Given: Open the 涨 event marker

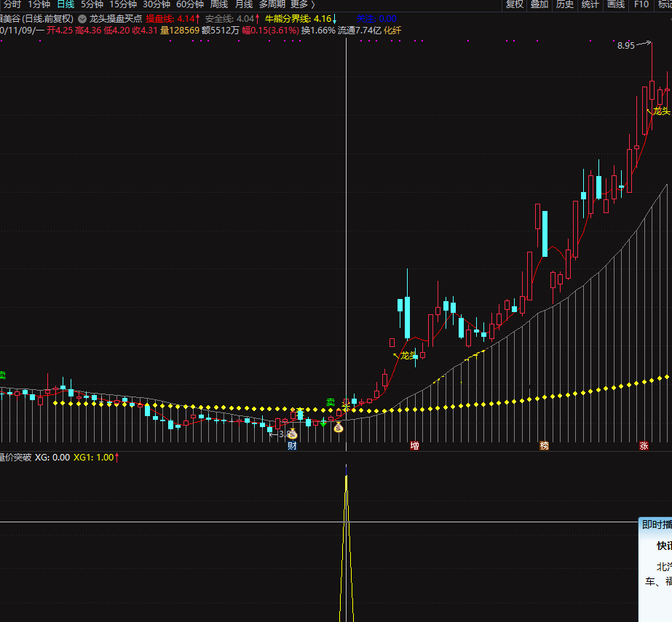Looking at the screenshot, I should point(644,446).
